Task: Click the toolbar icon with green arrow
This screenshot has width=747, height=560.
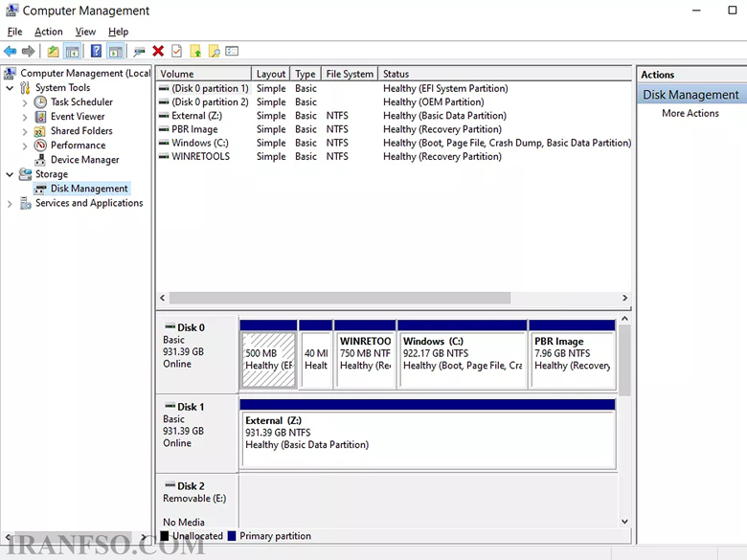Action: click(x=195, y=51)
